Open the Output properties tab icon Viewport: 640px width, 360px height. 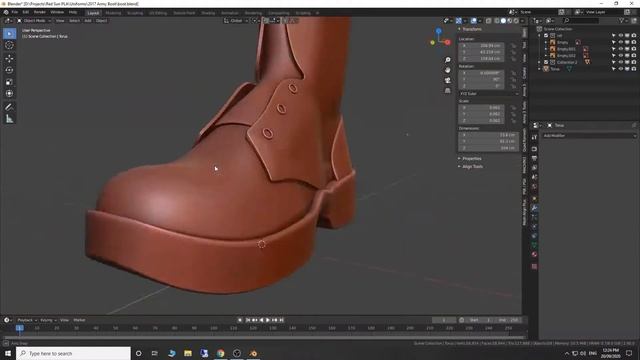[534, 158]
